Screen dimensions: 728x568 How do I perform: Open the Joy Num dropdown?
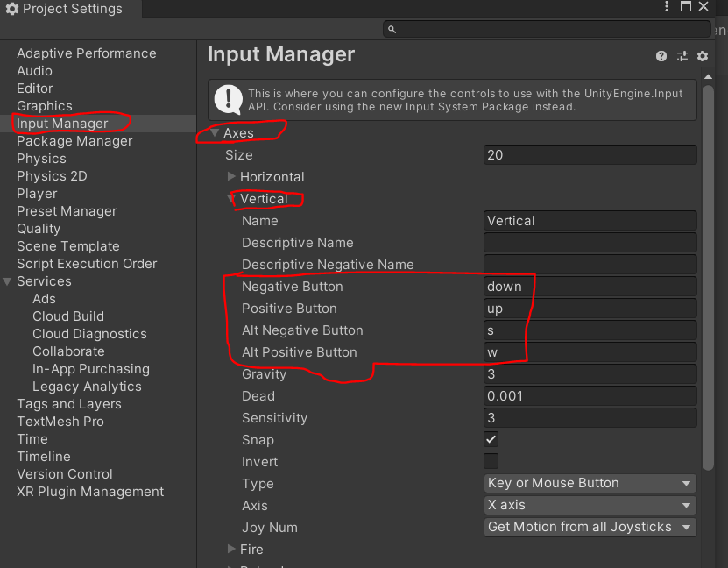click(x=590, y=527)
